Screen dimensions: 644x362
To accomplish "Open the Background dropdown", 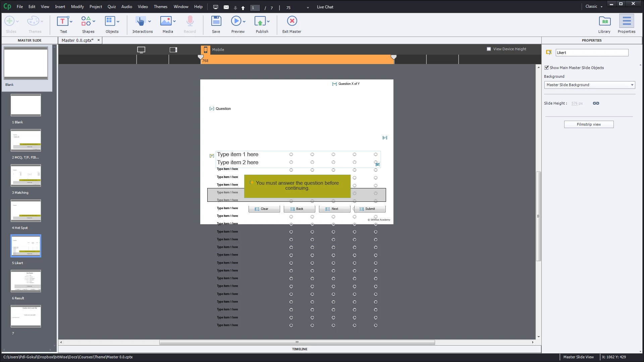I will pyautogui.click(x=589, y=85).
